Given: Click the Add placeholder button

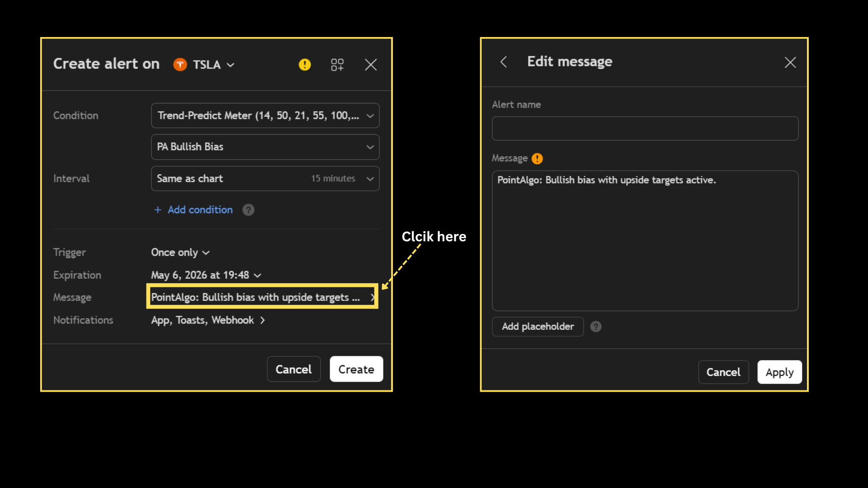Looking at the screenshot, I should point(538,326).
